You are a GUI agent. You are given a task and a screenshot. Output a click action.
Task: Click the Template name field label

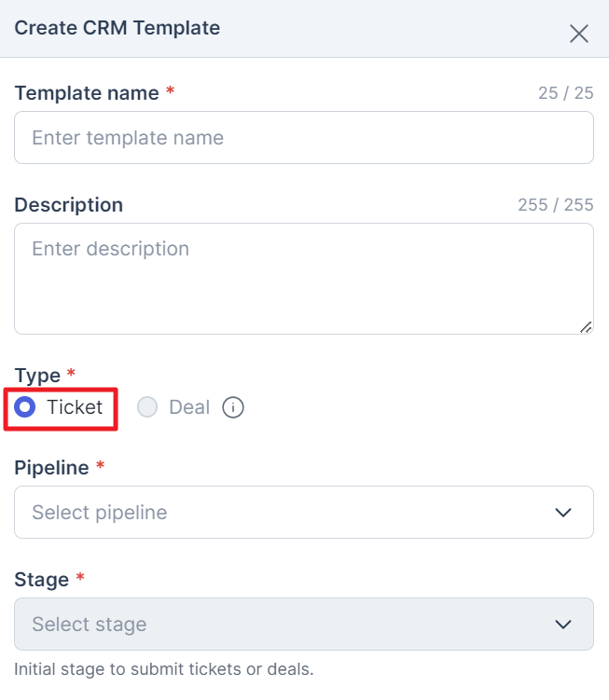pos(87,93)
